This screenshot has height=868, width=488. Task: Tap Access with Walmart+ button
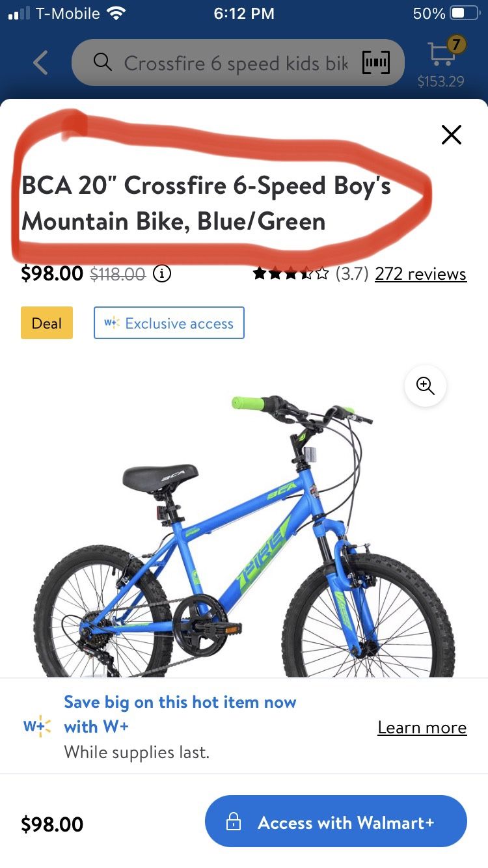point(336,821)
